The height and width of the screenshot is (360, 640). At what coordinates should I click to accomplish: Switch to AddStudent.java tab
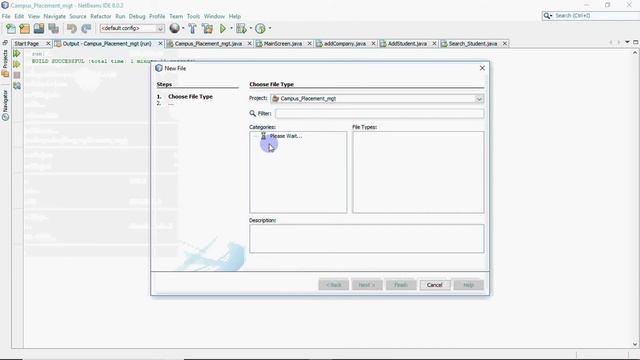point(407,43)
